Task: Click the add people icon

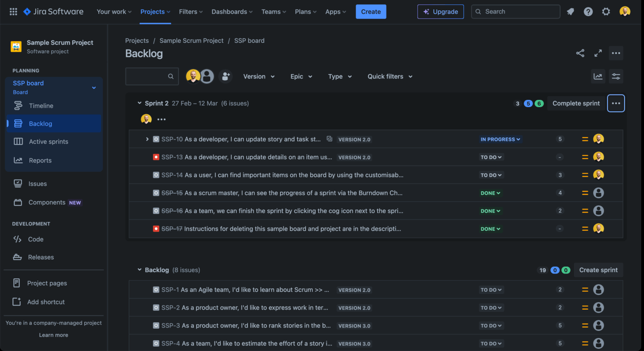Action: (225, 76)
